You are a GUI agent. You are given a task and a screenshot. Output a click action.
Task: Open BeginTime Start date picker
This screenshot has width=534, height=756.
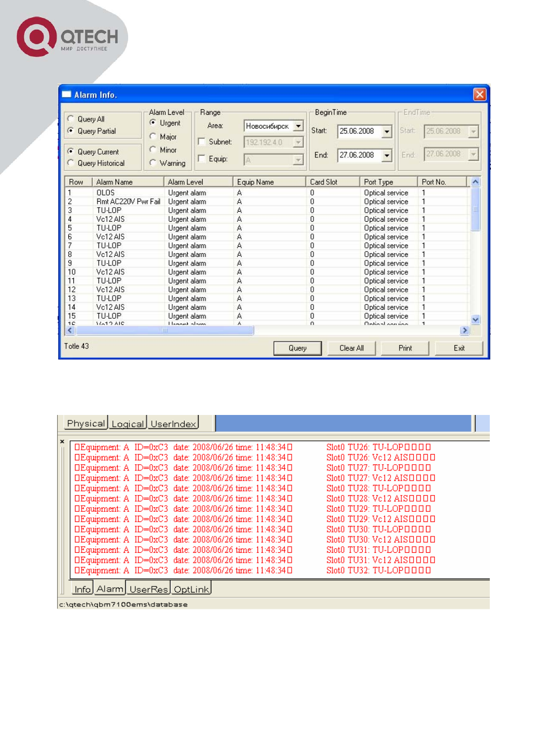[x=387, y=132]
